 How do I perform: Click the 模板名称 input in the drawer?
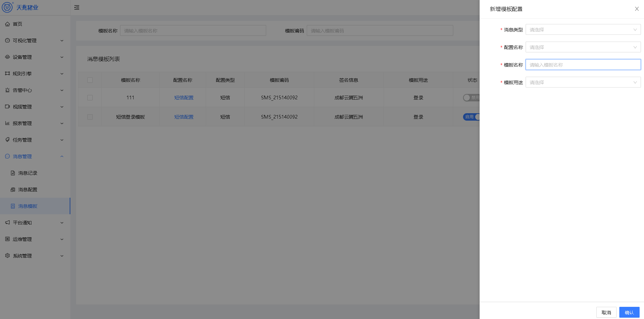[583, 65]
